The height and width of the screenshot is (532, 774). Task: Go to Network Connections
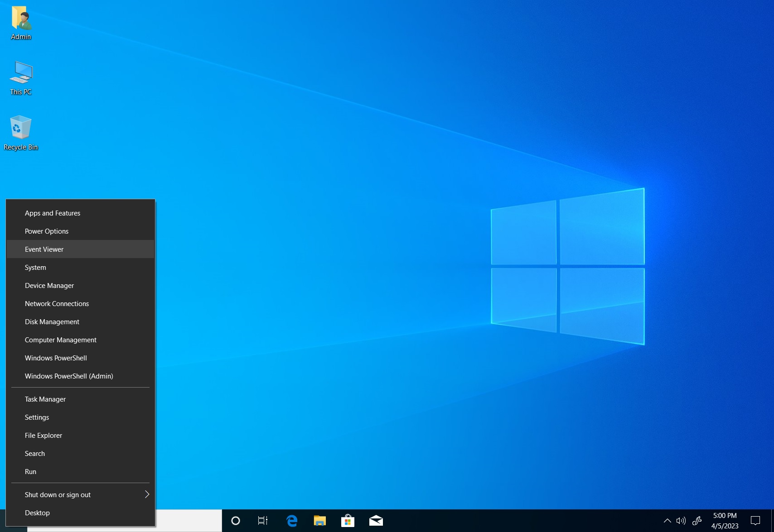tap(81, 303)
